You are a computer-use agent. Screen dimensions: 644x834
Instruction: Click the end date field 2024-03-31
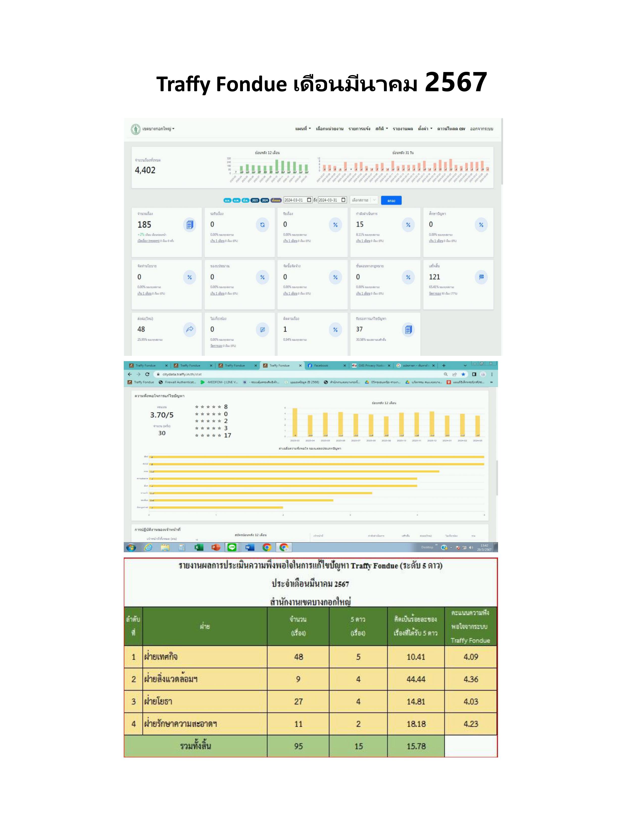point(332,200)
